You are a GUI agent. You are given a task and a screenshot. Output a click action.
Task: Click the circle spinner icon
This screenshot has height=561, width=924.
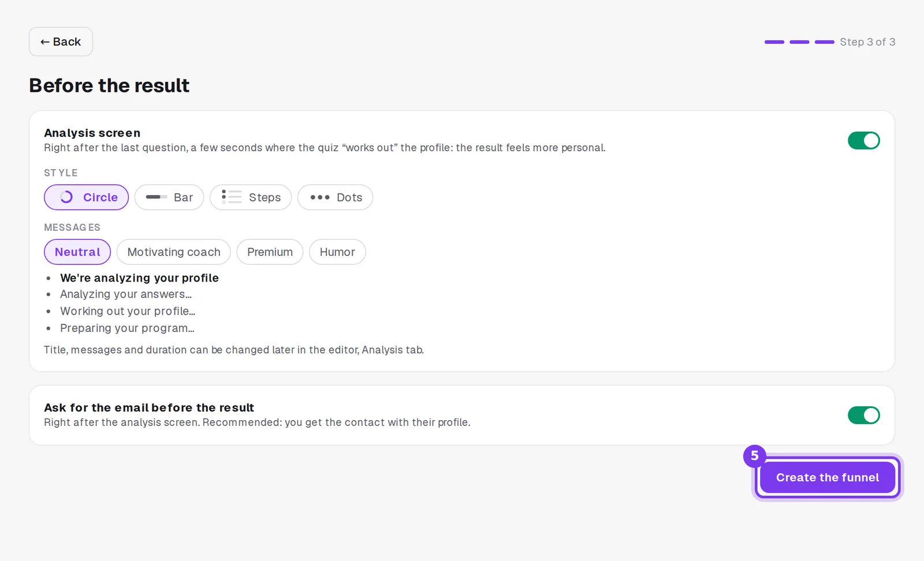[x=66, y=197]
